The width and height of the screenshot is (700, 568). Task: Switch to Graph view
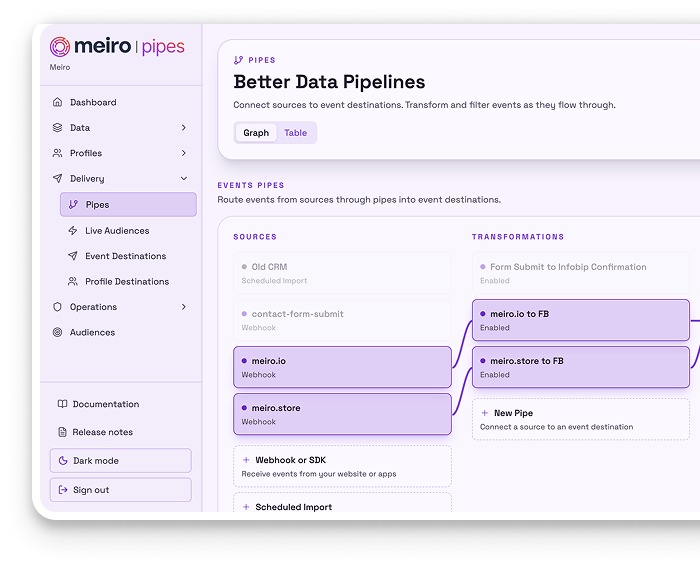point(256,133)
